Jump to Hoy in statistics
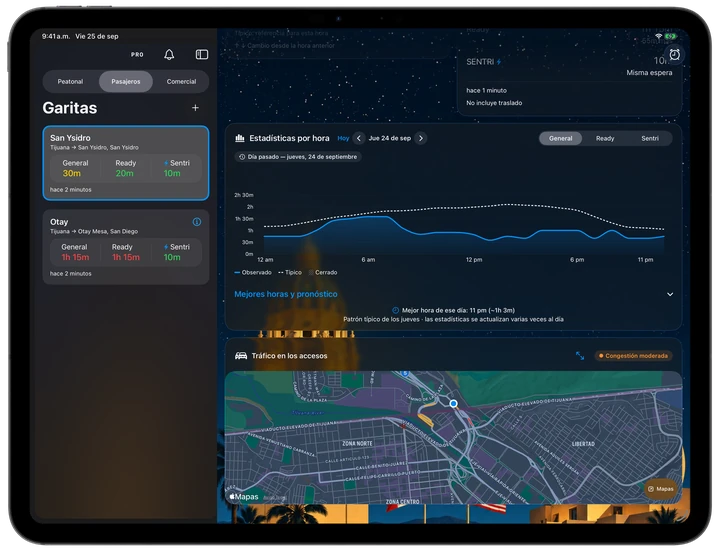Screen dimensions: 720x552 coord(343,138)
